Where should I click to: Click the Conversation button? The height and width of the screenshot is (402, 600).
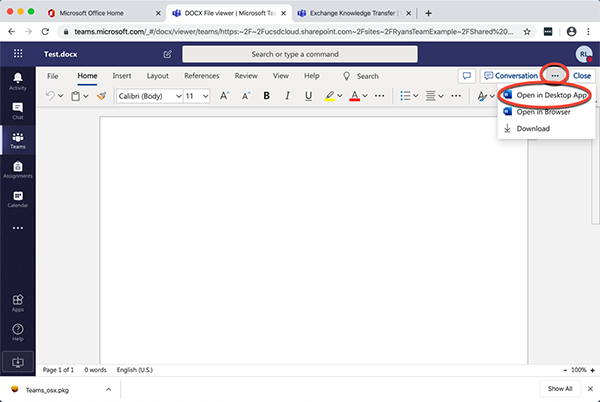pos(510,76)
